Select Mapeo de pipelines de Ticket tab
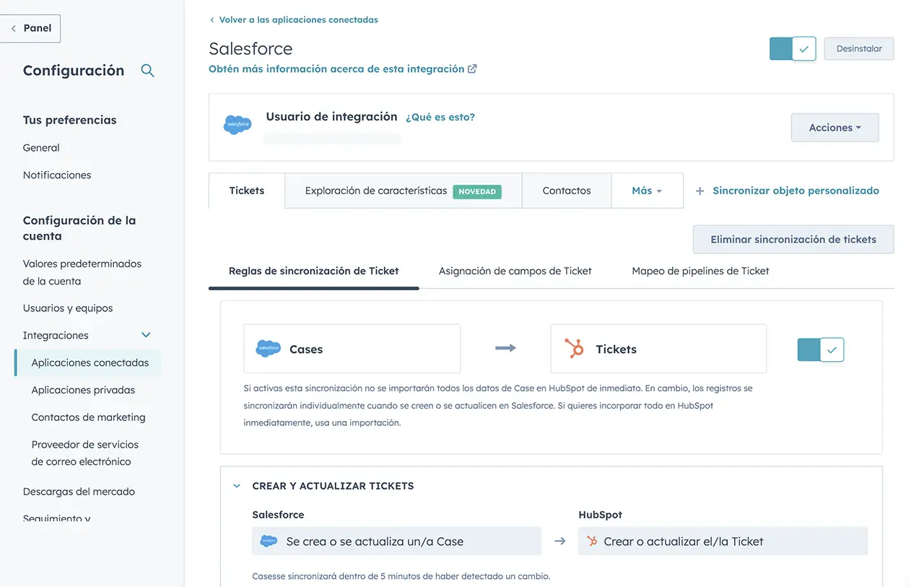The height and width of the screenshot is (587, 924). 700,271
